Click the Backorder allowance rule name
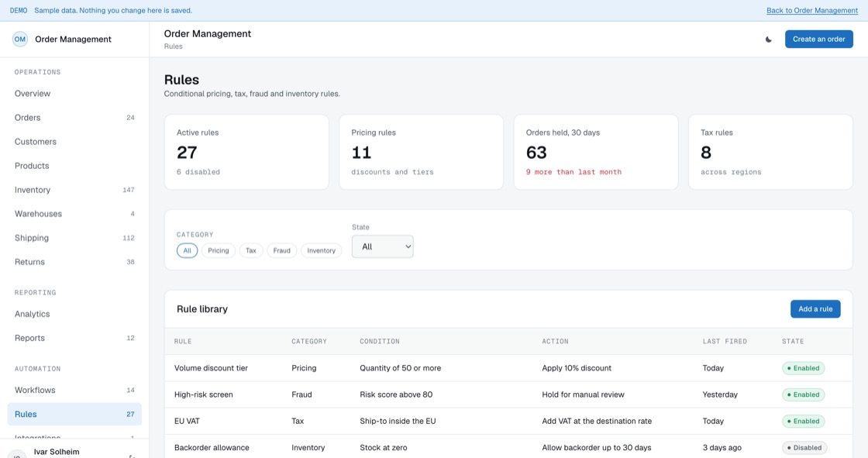This screenshot has width=868, height=458. (212, 447)
